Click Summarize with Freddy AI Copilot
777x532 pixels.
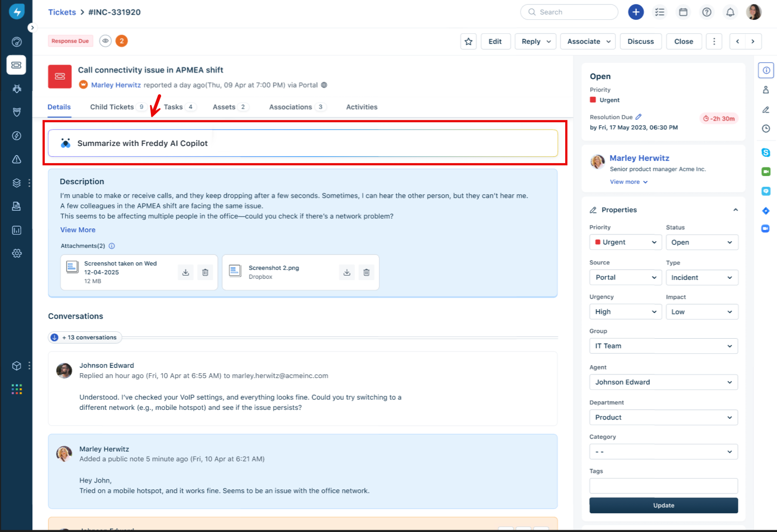click(303, 143)
